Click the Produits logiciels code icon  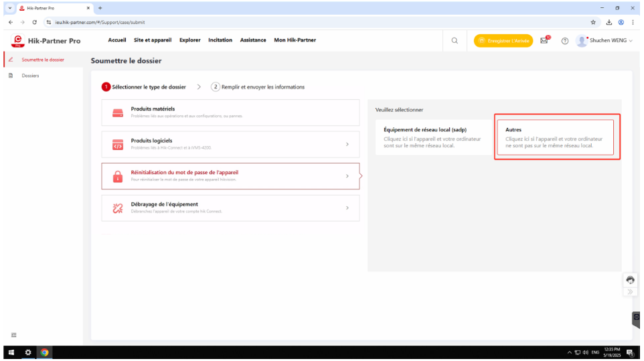[118, 145]
